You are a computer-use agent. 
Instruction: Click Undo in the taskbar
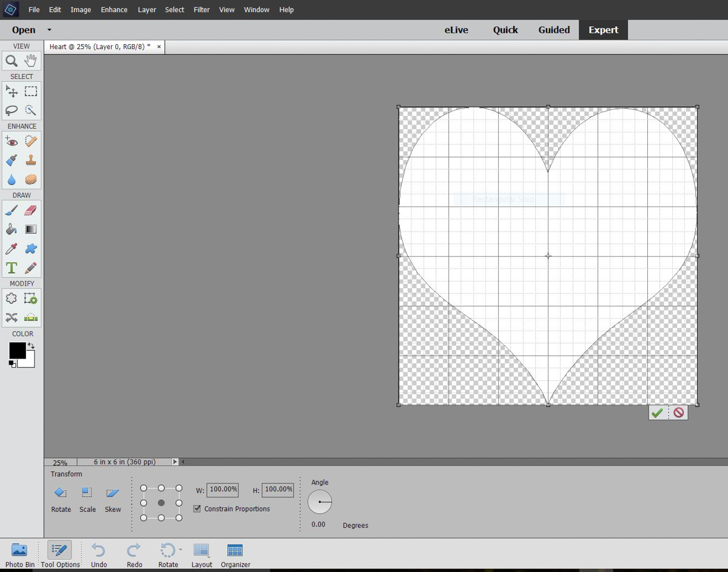(99, 555)
